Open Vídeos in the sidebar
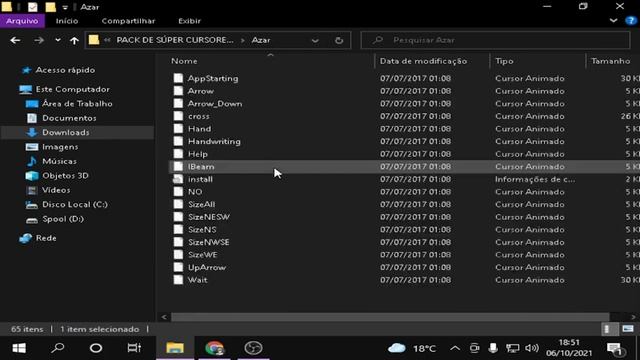Image resolution: width=640 pixels, height=360 pixels. (56, 190)
